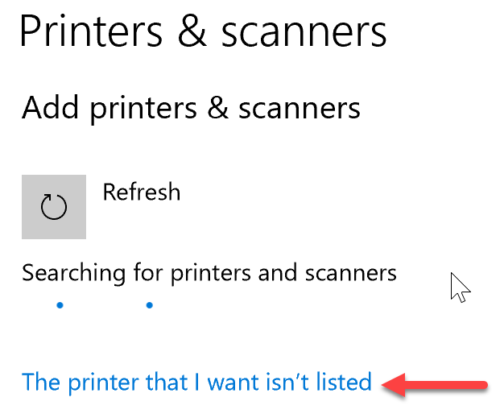This screenshot has width=500, height=418.
Task: Click the right blue progress dot
Action: pyautogui.click(x=150, y=305)
